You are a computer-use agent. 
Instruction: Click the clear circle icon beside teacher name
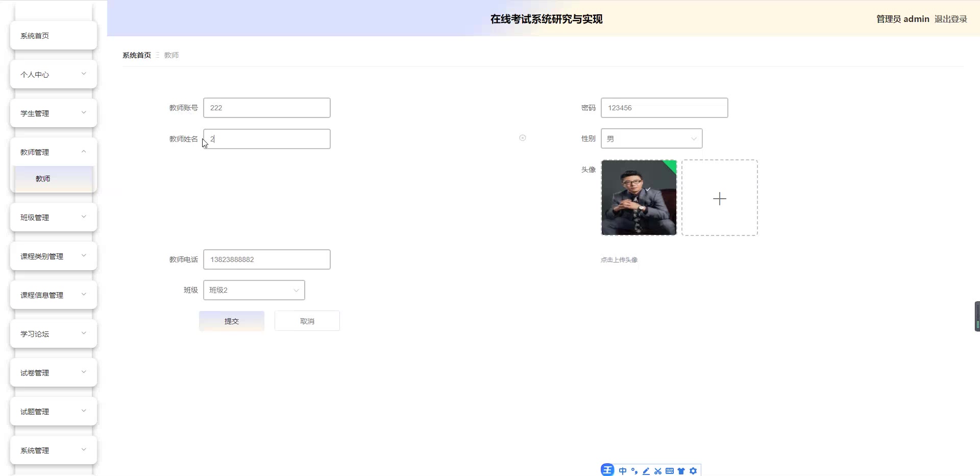523,138
